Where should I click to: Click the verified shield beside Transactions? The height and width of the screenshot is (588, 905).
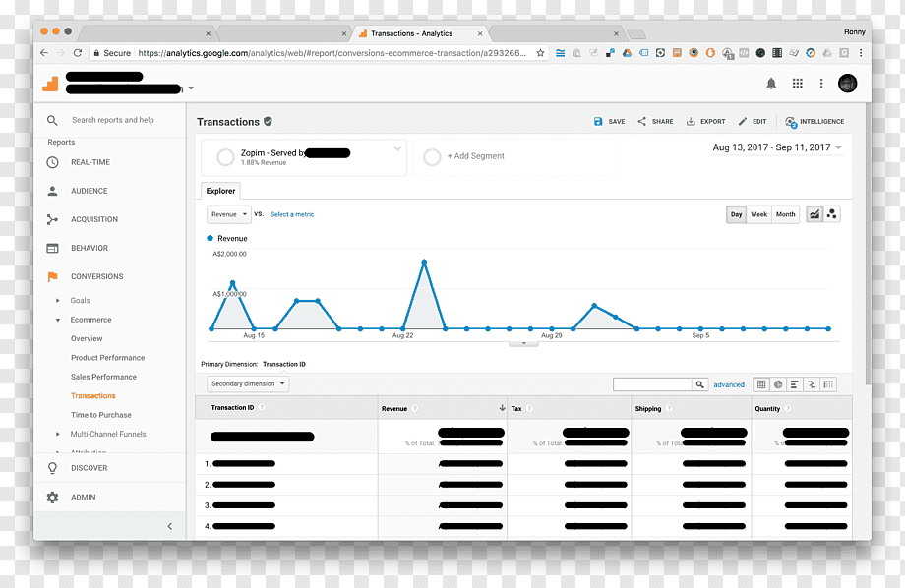pos(268,121)
